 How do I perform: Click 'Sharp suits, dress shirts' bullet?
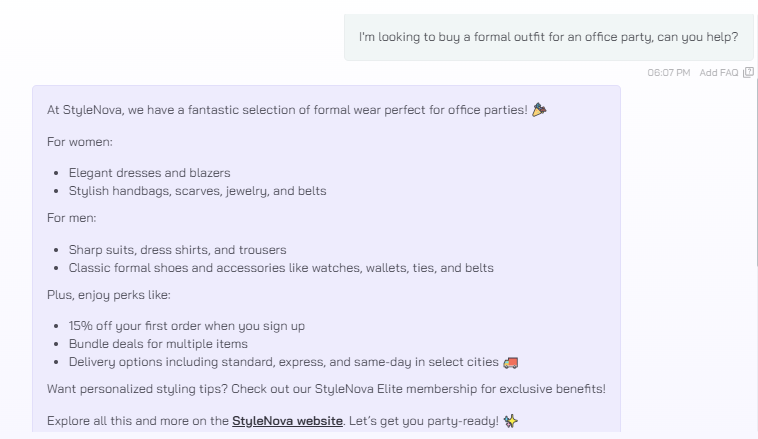point(177,249)
